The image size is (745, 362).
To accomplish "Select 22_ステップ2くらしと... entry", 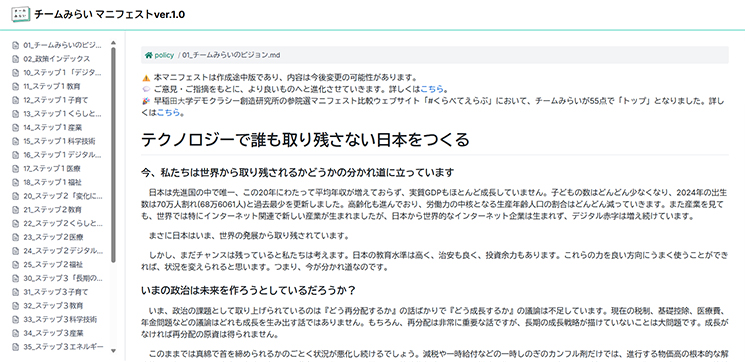I will point(63,223).
